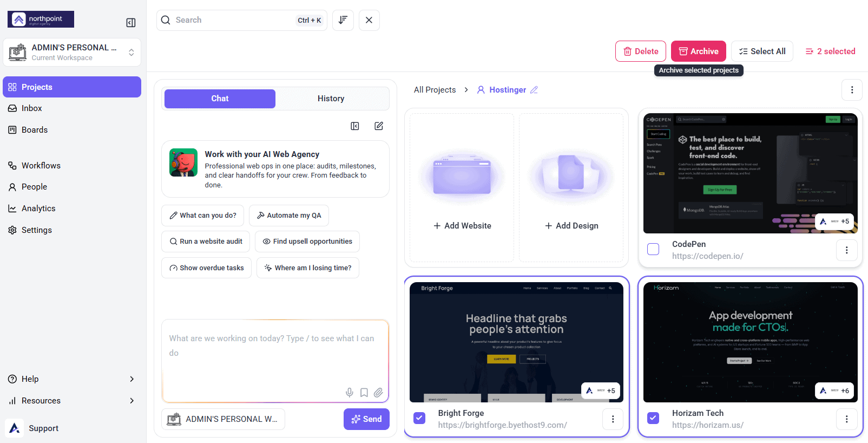Attach a file with the paperclip icon
The width and height of the screenshot is (868, 443).
click(x=378, y=393)
